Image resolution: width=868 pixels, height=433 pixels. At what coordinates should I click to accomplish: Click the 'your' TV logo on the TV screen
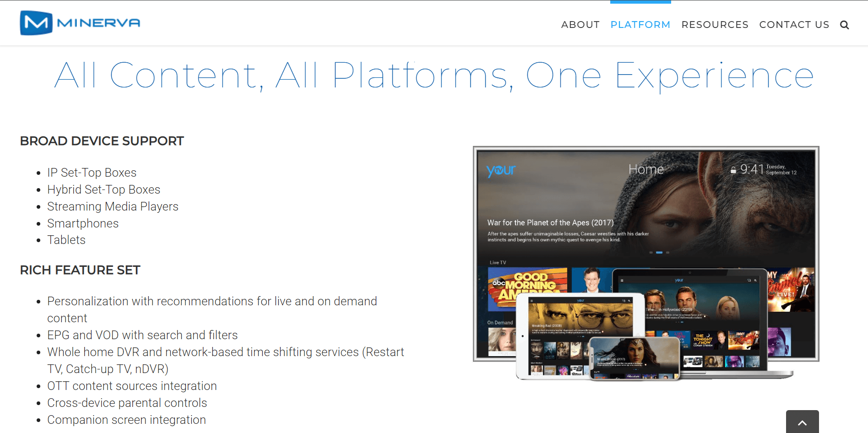point(501,170)
